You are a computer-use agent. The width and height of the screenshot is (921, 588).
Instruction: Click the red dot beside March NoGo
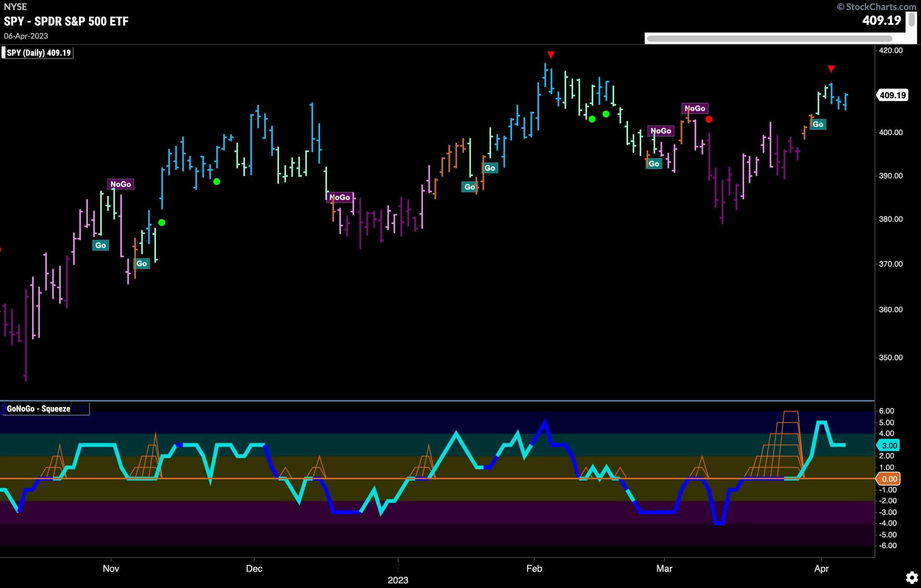[709, 120]
